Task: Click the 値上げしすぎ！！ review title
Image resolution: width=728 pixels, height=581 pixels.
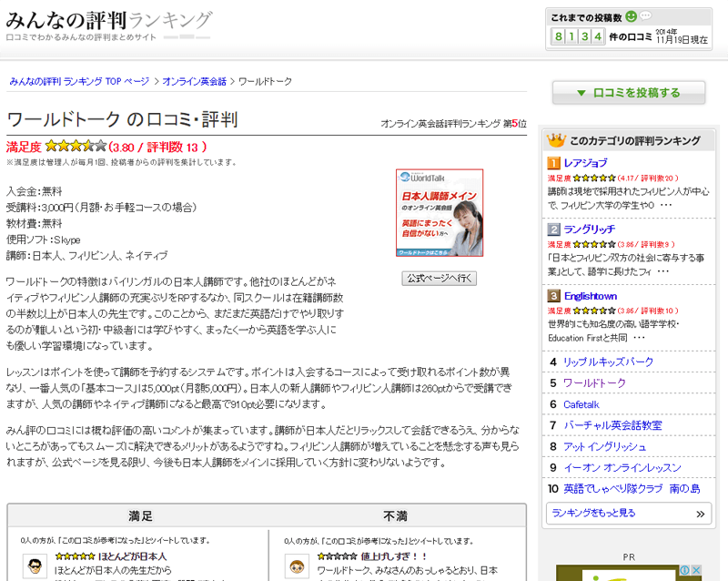Action: (394, 556)
